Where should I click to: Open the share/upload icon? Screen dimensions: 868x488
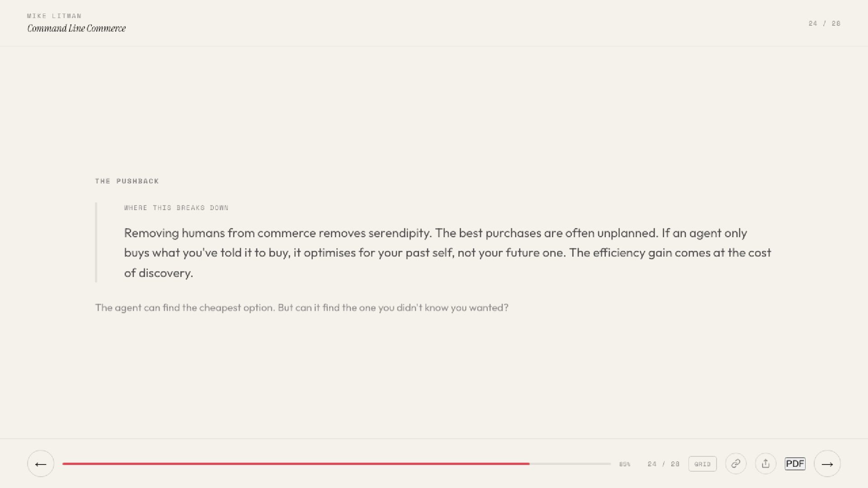click(x=765, y=464)
